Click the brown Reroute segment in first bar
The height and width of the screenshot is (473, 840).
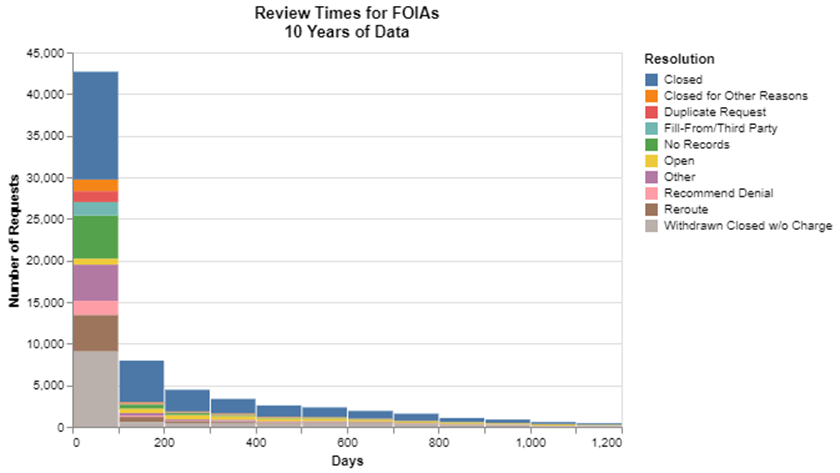coord(96,332)
